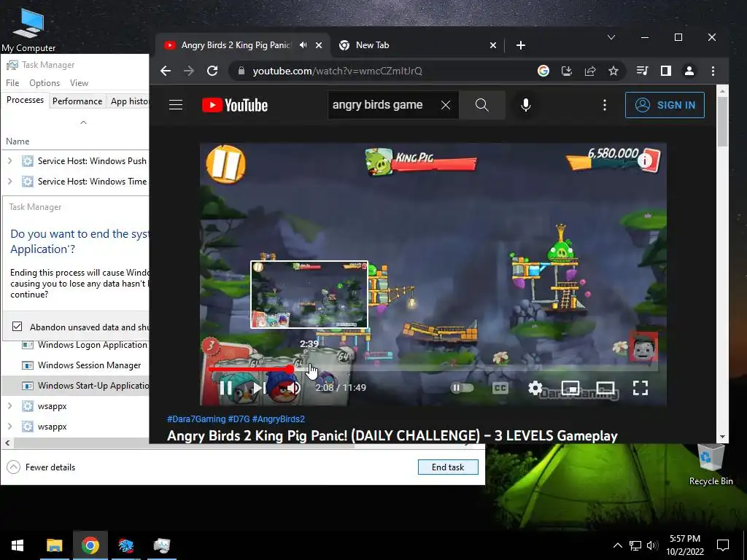This screenshot has height=560, width=747.
Task: Click YouTube SIGN IN button
Action: tap(665, 105)
